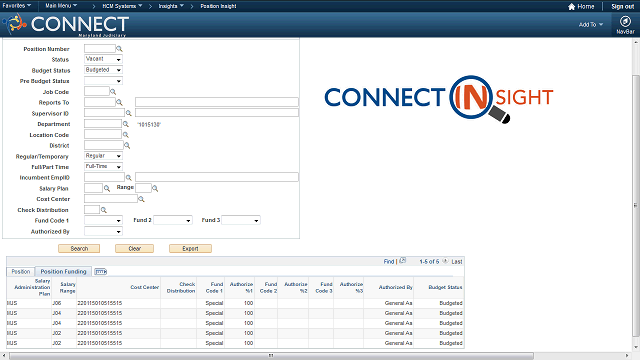This screenshot has width=640, height=360.
Task: Open Reports To lookup magnifier
Action: coord(119,102)
